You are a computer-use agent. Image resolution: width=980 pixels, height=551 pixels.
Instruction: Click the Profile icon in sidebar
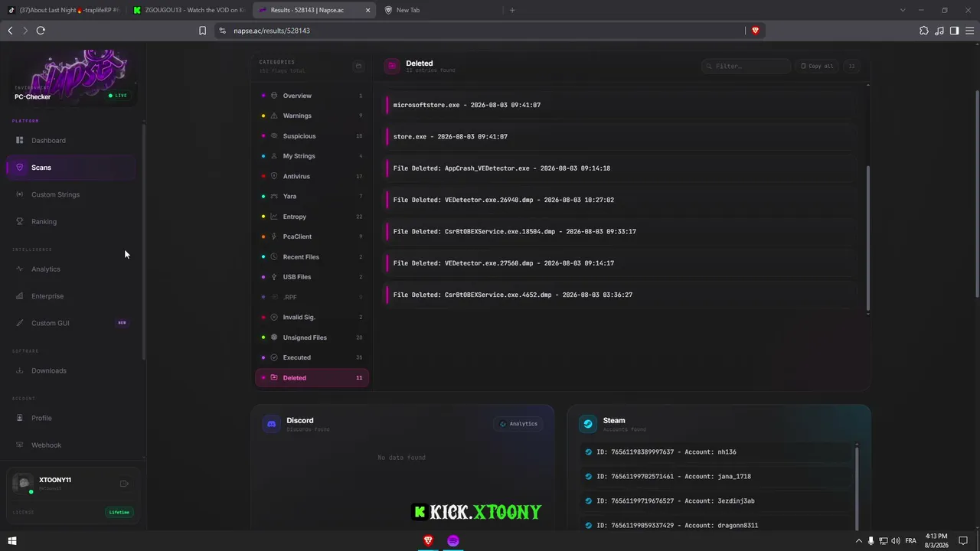[20, 418]
